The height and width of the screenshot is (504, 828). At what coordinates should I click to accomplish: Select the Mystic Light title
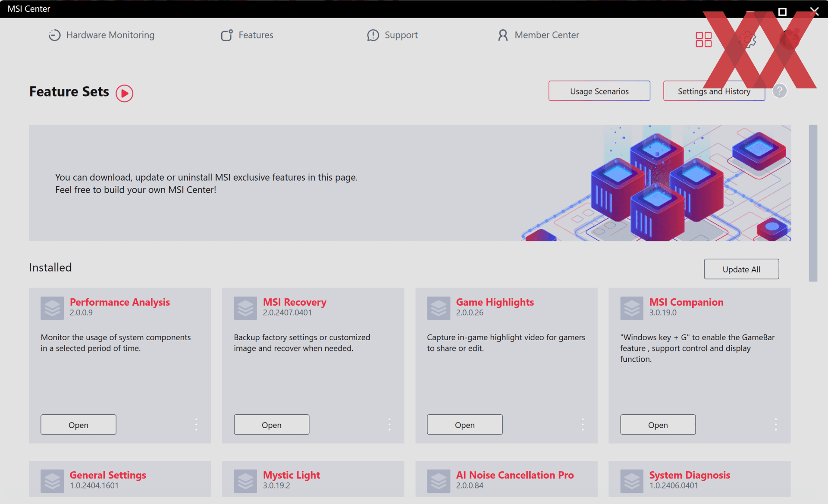292,475
